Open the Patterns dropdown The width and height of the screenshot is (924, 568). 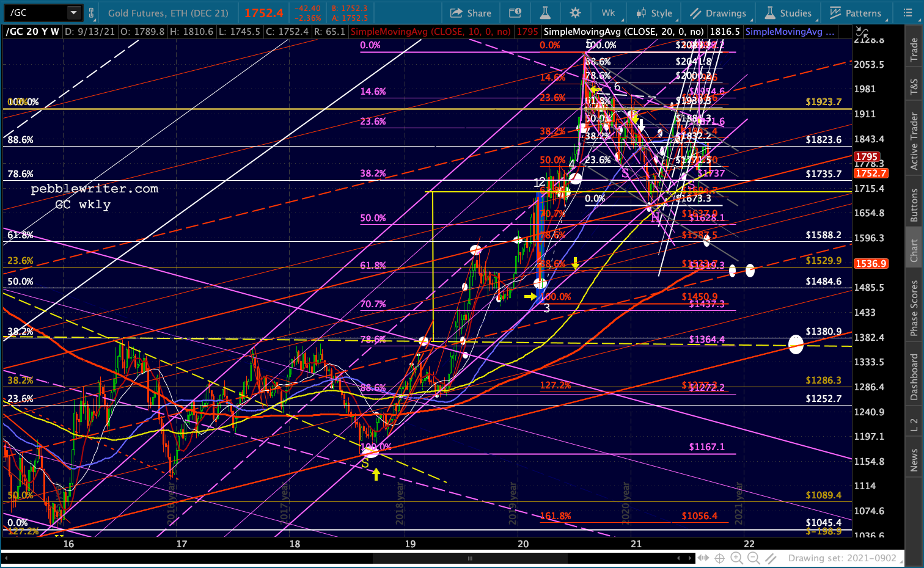point(856,13)
